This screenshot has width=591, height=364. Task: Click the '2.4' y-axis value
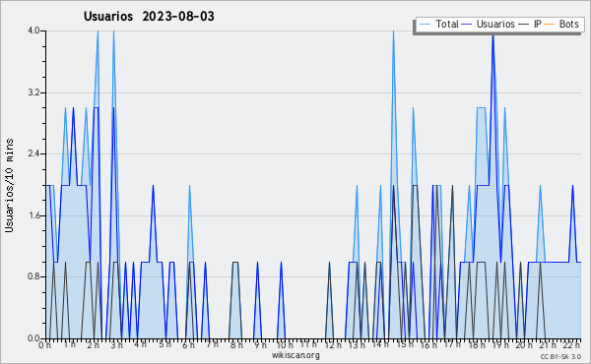[33, 153]
